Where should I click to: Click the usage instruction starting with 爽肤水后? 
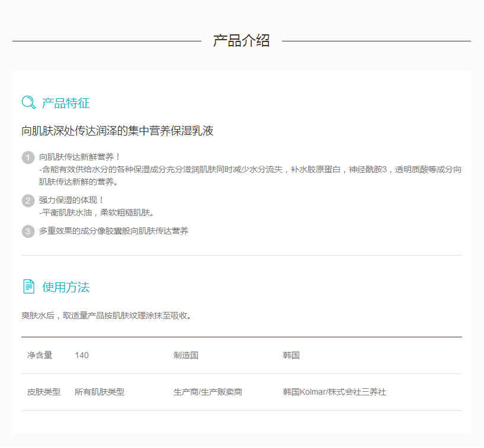point(107,315)
